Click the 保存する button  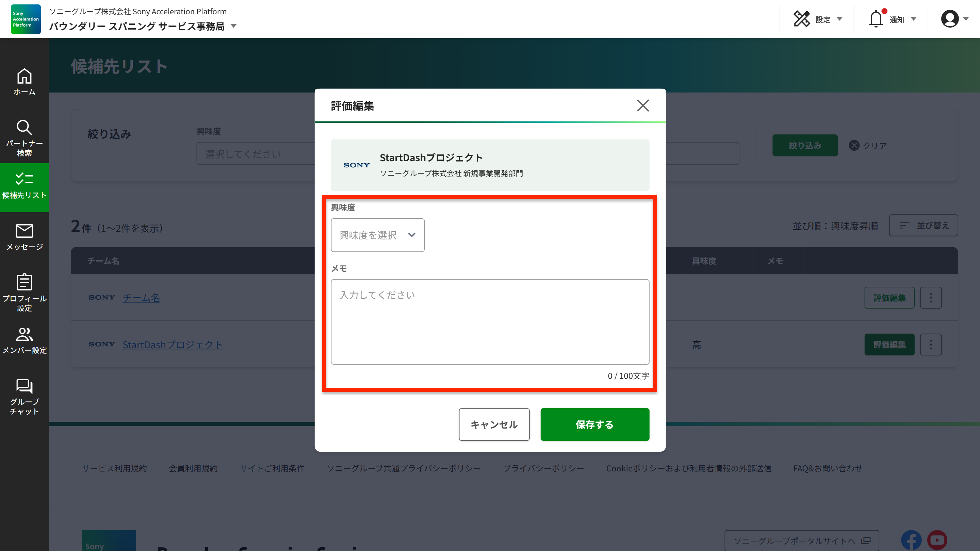[x=594, y=424]
